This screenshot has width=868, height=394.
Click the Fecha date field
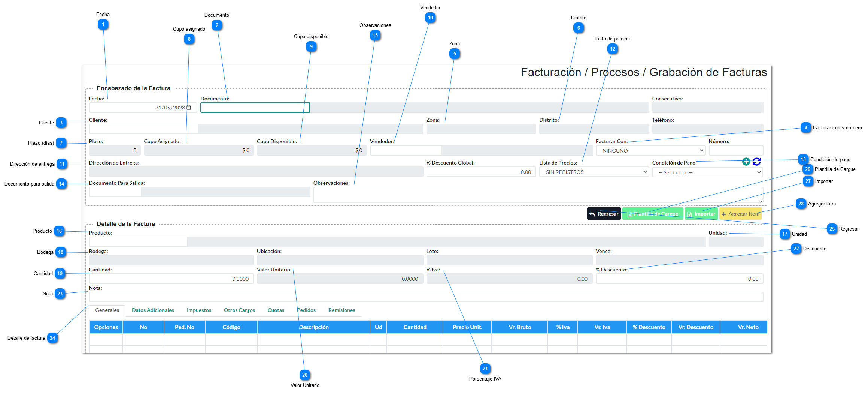143,108
